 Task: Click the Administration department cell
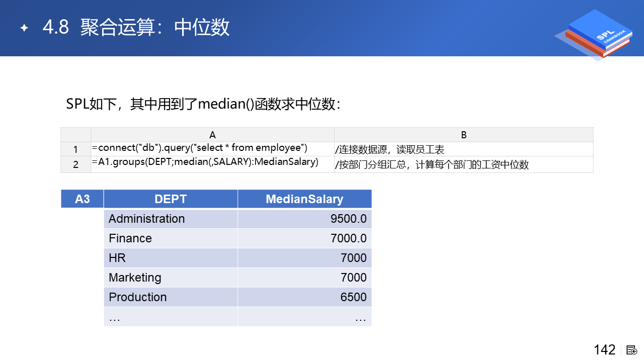171,219
